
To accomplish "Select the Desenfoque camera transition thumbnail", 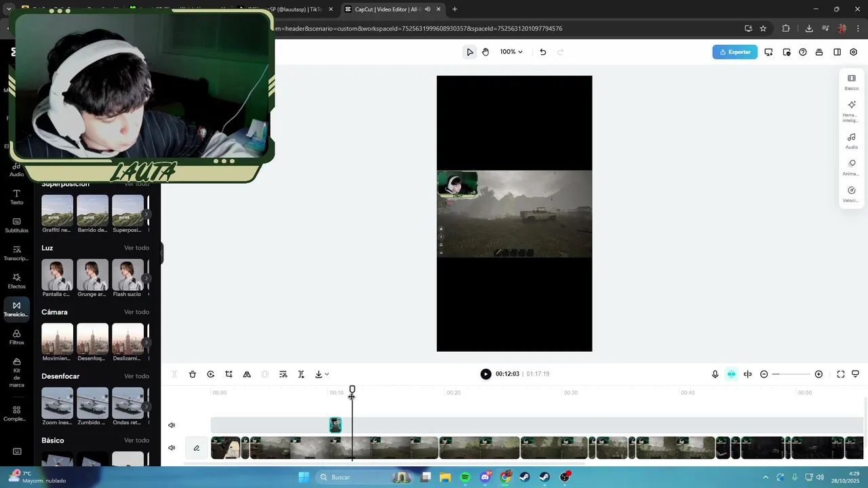I will point(92,339).
